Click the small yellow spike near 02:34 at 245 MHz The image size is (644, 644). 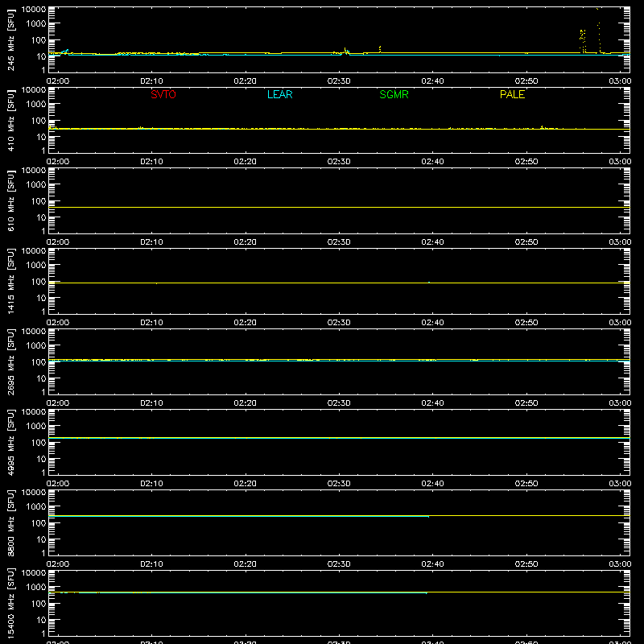(x=380, y=49)
